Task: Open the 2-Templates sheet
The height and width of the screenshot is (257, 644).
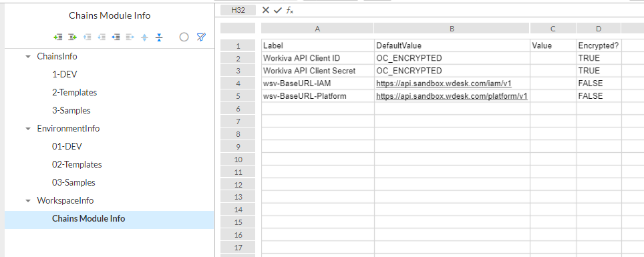Action: [74, 92]
